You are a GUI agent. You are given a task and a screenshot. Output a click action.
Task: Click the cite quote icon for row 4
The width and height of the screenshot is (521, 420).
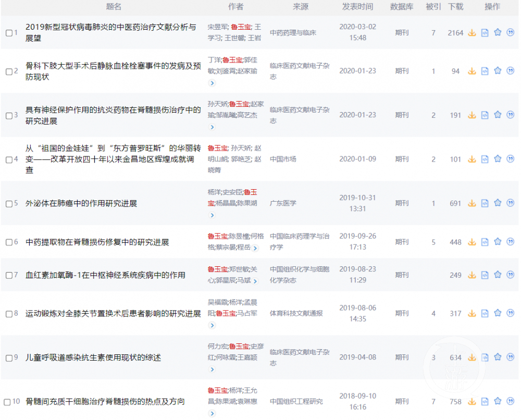point(511,158)
